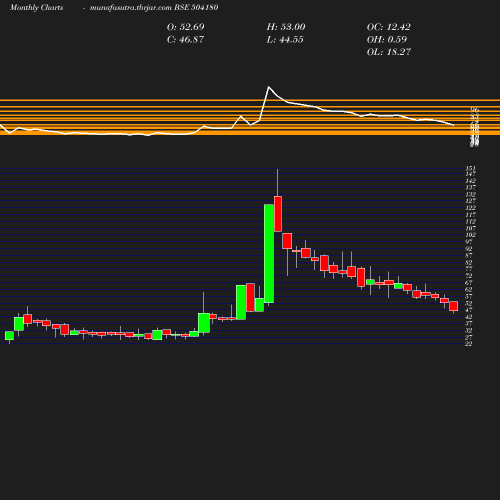Click the munafasutra.tbrjar.com BSE 504180 label

coord(154,7)
